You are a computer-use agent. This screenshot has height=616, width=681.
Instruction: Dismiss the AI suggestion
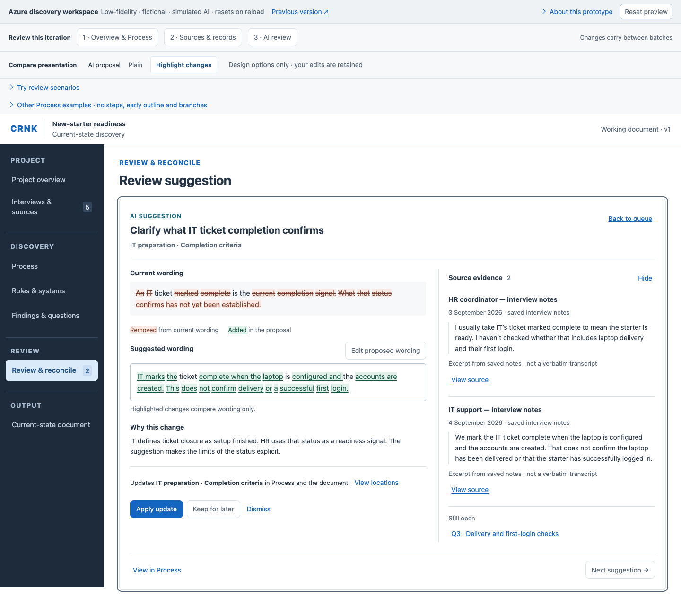pos(259,509)
